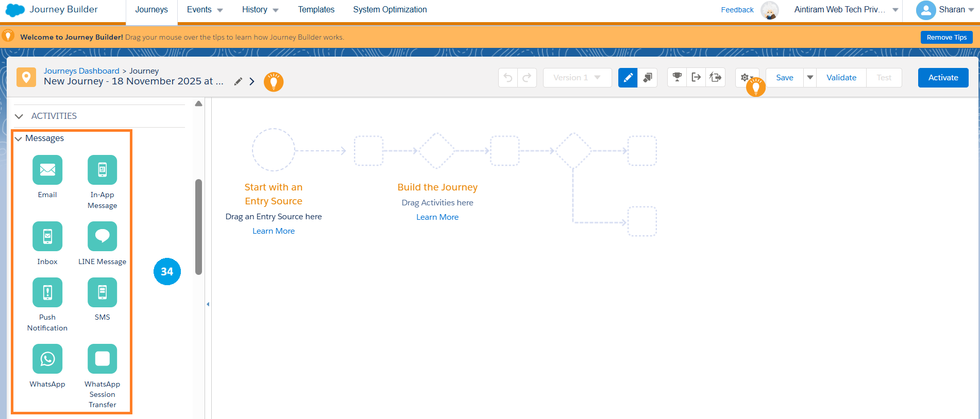The image size is (980, 419).
Task: Choose the Push Notification activity
Action: coord(47,292)
